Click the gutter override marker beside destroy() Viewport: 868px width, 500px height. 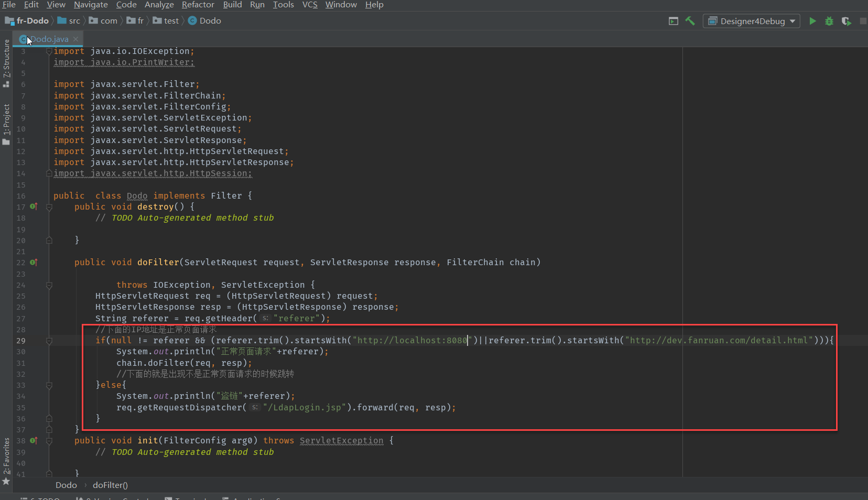tap(34, 206)
